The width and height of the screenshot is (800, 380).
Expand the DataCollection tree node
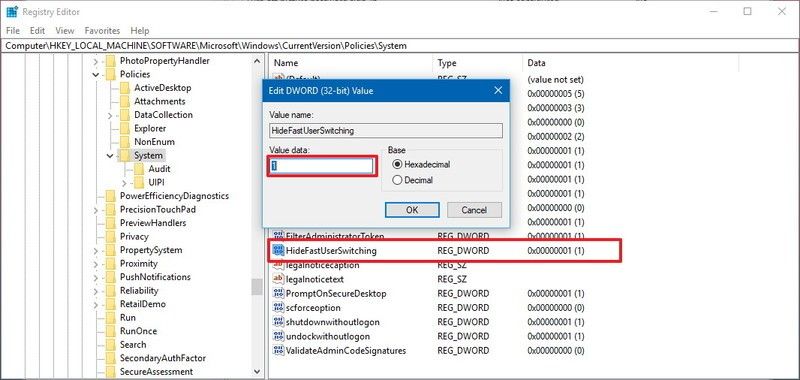110,115
